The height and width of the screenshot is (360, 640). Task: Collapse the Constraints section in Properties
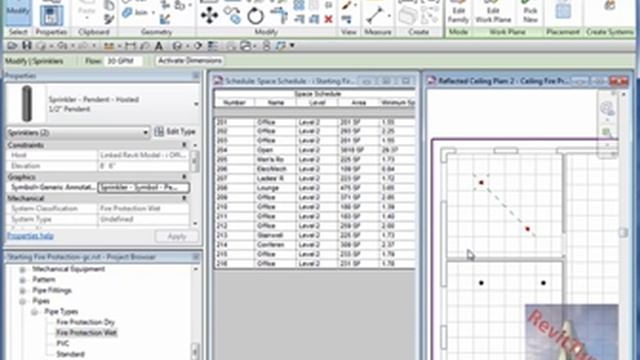(x=184, y=145)
